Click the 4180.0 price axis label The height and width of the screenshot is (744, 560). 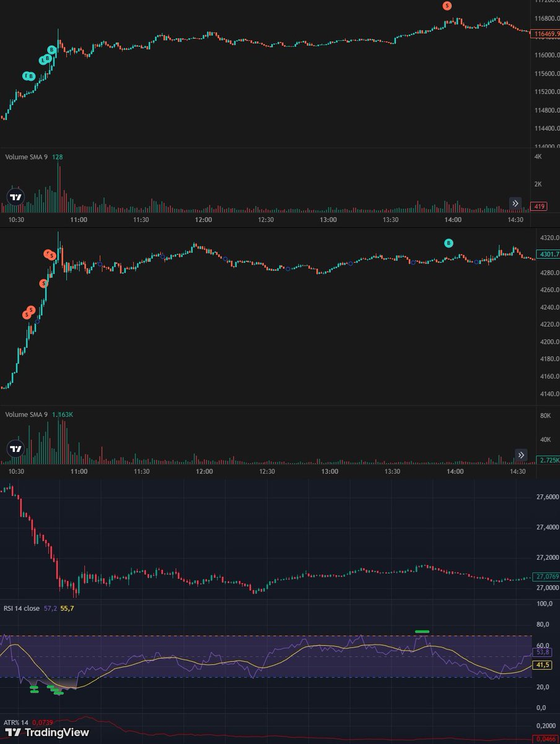pyautogui.click(x=550, y=360)
